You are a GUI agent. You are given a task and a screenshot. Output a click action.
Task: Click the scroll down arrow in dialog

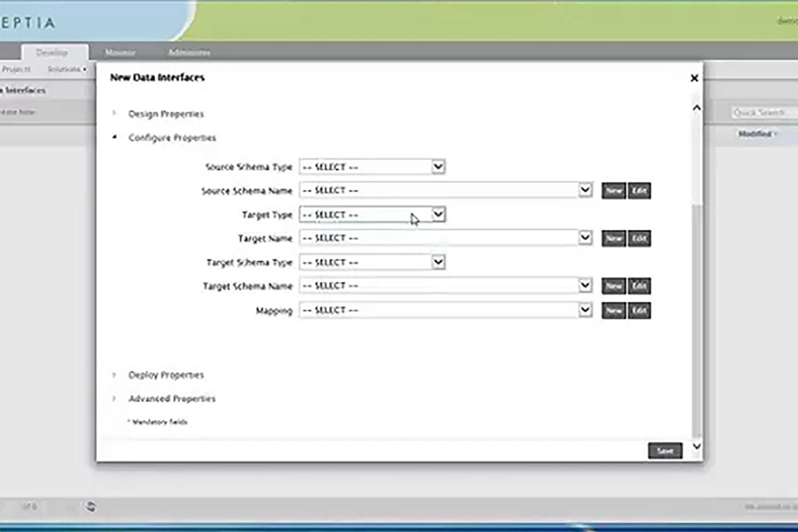click(697, 446)
